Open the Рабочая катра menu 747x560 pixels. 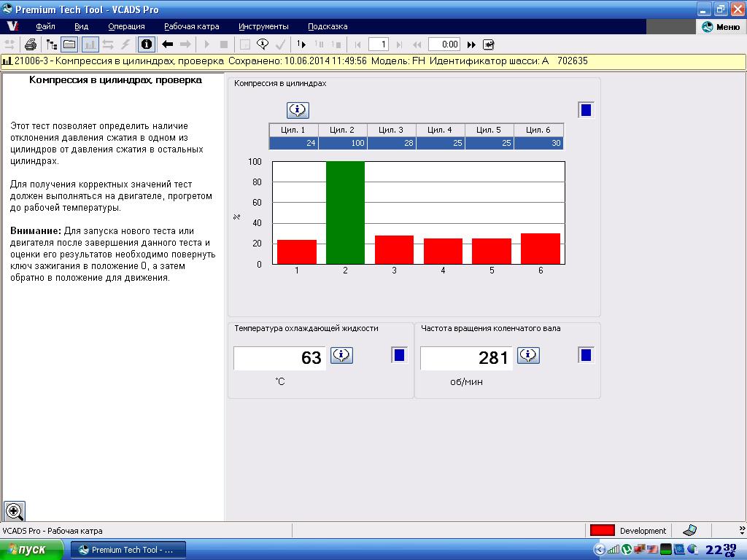tap(192, 27)
